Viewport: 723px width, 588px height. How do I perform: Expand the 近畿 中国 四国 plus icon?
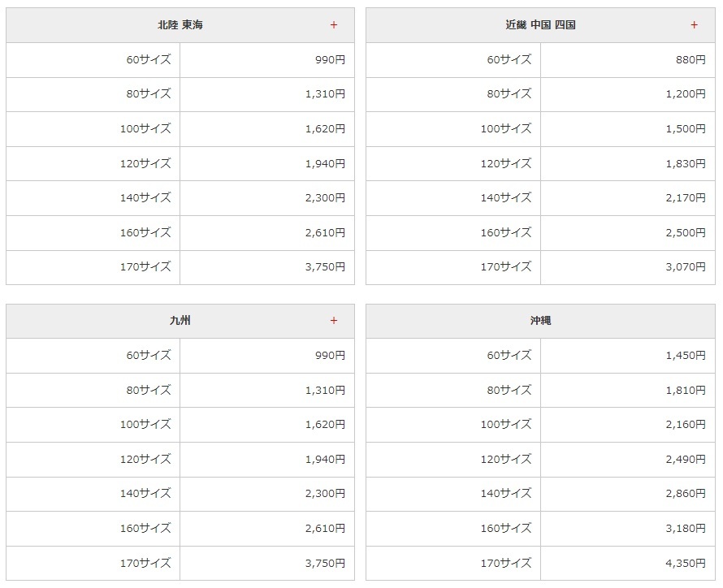point(694,25)
